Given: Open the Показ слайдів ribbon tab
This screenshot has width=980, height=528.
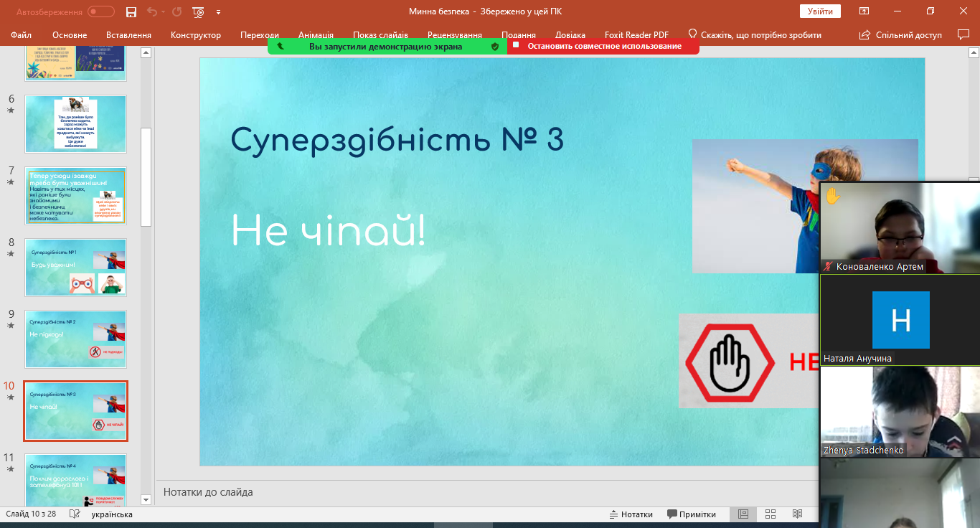Looking at the screenshot, I should (x=380, y=34).
